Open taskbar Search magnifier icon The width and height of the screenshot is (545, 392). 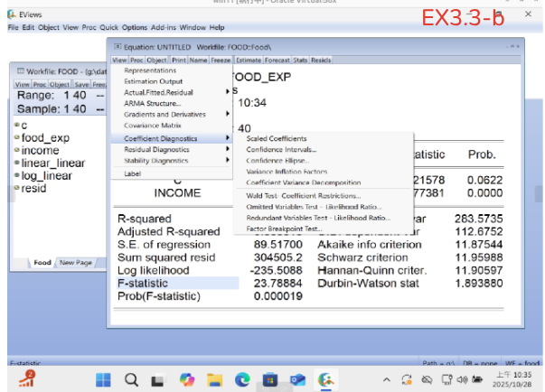tap(130, 378)
